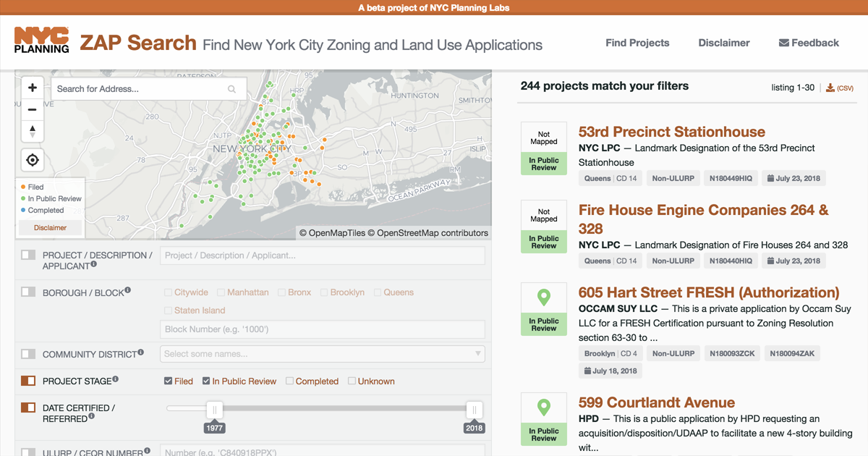Click the map legend Disclaimer button
The height and width of the screenshot is (456, 868).
tap(51, 227)
